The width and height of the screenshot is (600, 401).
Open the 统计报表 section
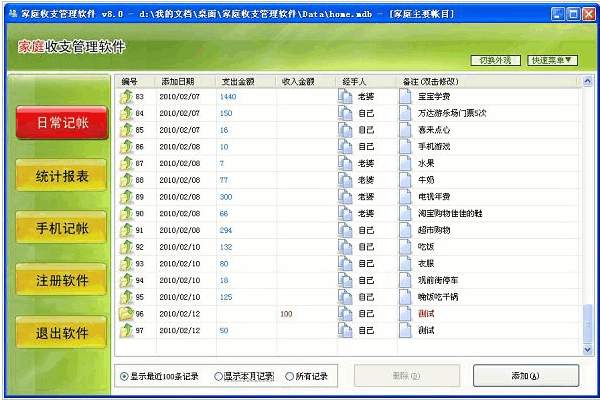pos(62,176)
